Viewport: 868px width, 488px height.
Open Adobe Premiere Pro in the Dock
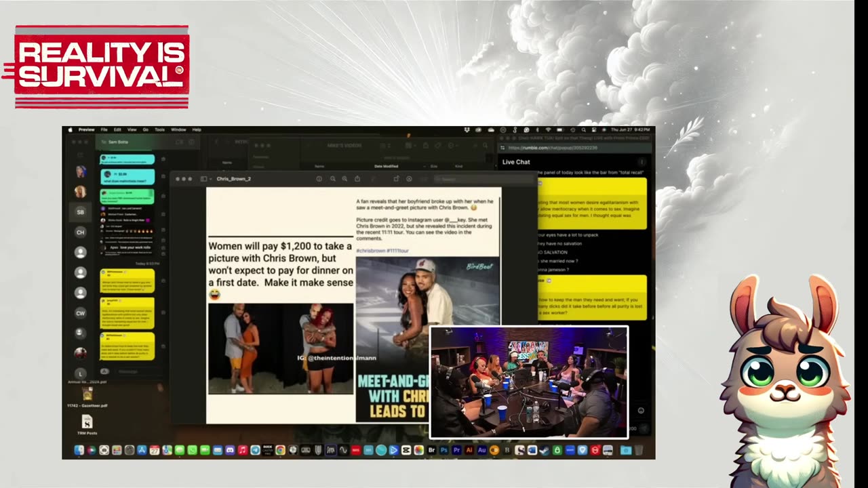click(456, 450)
